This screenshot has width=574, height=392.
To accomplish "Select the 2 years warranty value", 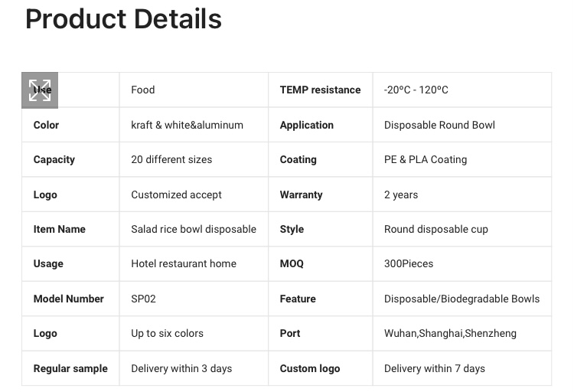I will pos(401,194).
